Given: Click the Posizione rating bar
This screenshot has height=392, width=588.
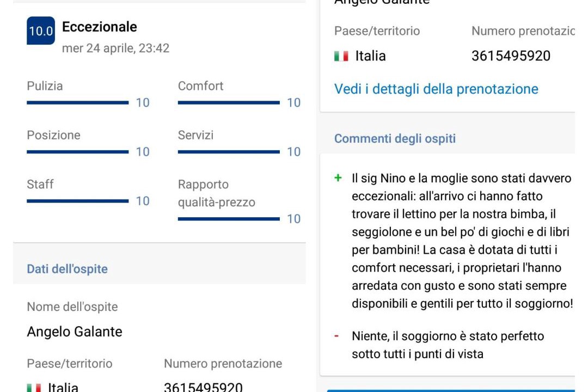Looking at the screenshot, I should [78, 151].
